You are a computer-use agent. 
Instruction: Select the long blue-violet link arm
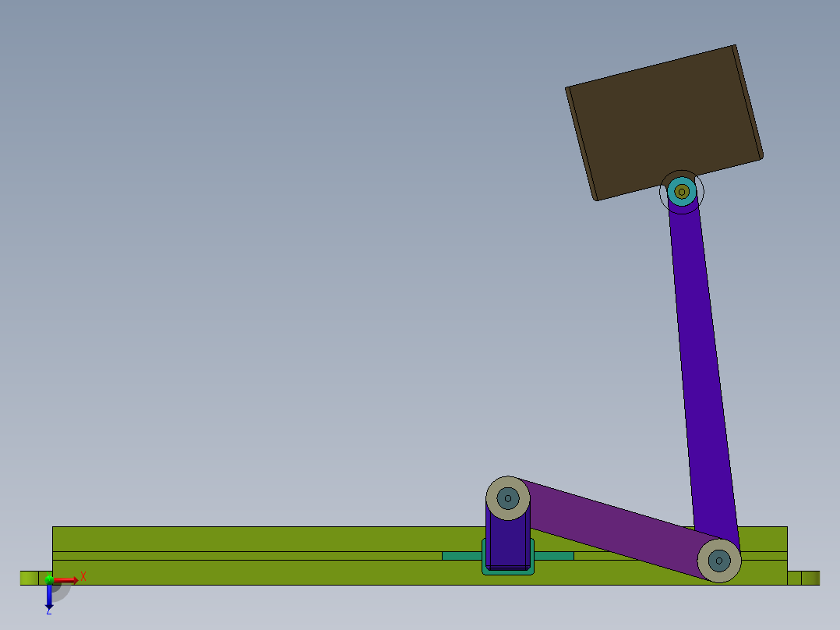[x=704, y=370]
